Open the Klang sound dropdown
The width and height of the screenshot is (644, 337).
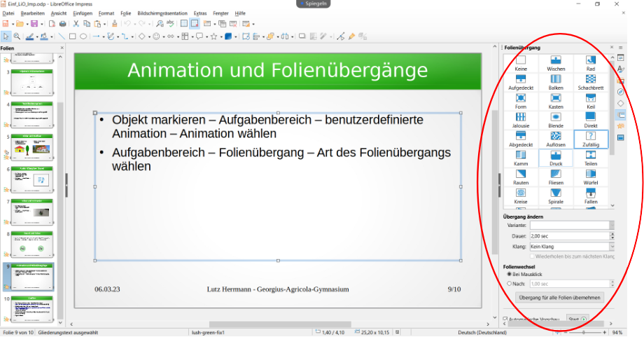[x=612, y=247]
